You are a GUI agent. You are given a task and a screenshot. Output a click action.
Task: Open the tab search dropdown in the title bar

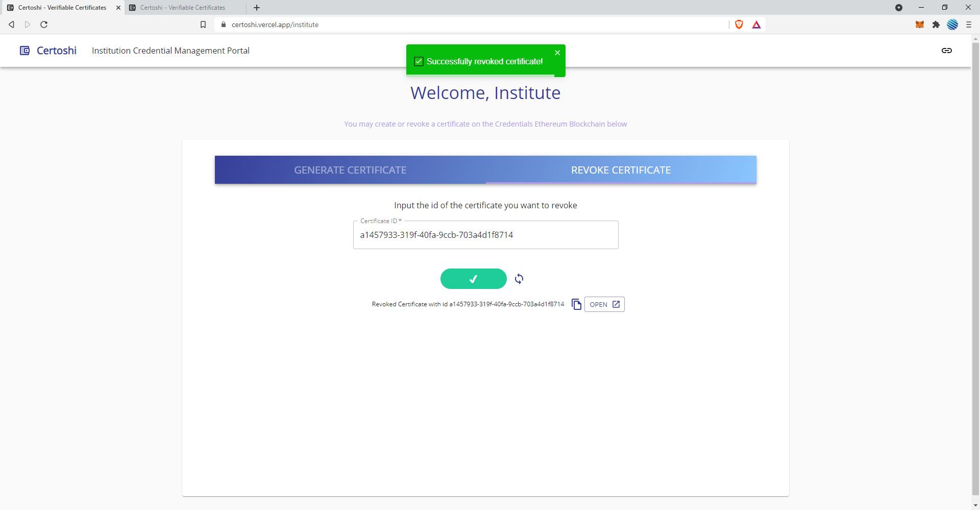pos(899,8)
